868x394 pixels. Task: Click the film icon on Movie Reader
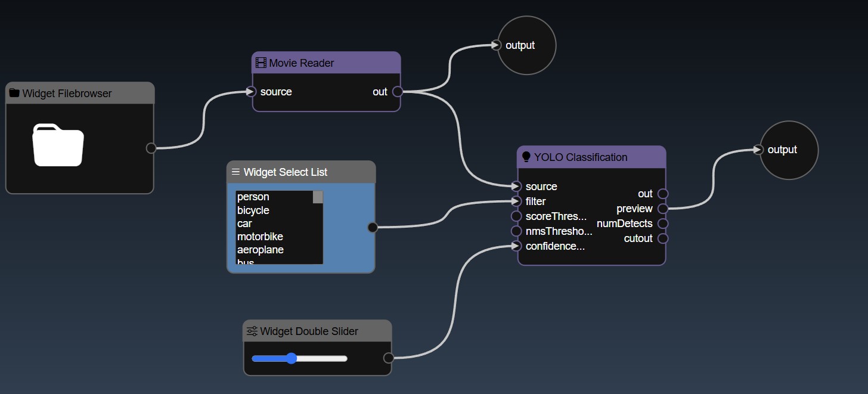click(260, 63)
